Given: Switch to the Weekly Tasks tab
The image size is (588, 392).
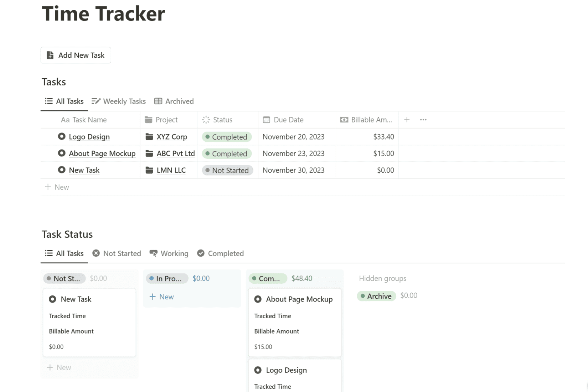Looking at the screenshot, I should coord(119,101).
